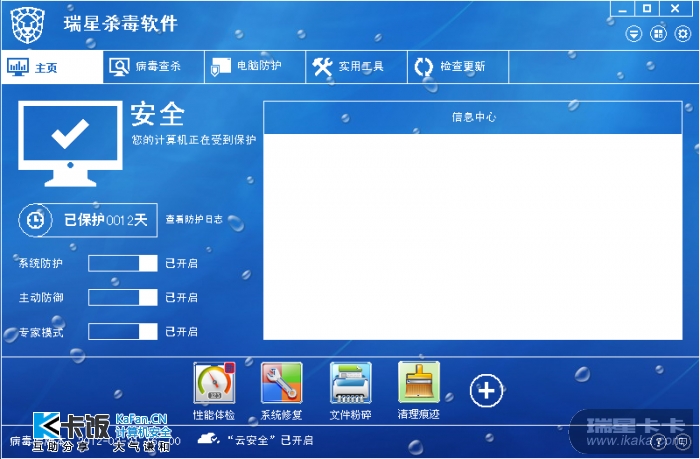Image resolution: width=700 pixels, height=459 pixels.
Task: Add a new tool with plus button
Action: pyautogui.click(x=486, y=391)
